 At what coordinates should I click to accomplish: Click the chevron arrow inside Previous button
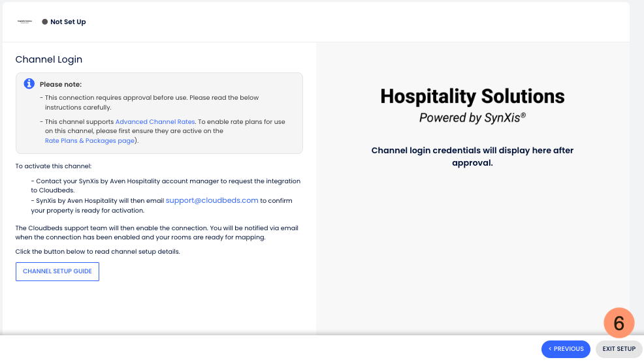click(550, 349)
